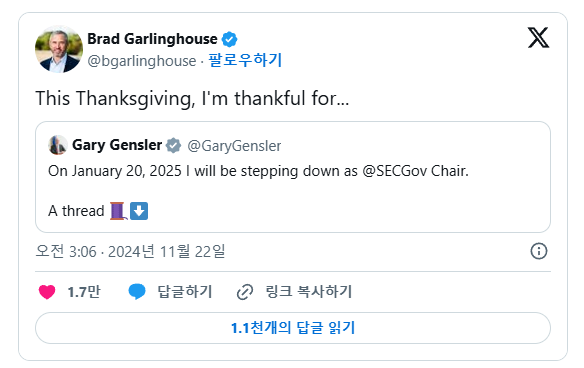Viewport: 584px width, 368px height.
Task: Click Gary Gensler's gray verified badge
Action: [173, 145]
